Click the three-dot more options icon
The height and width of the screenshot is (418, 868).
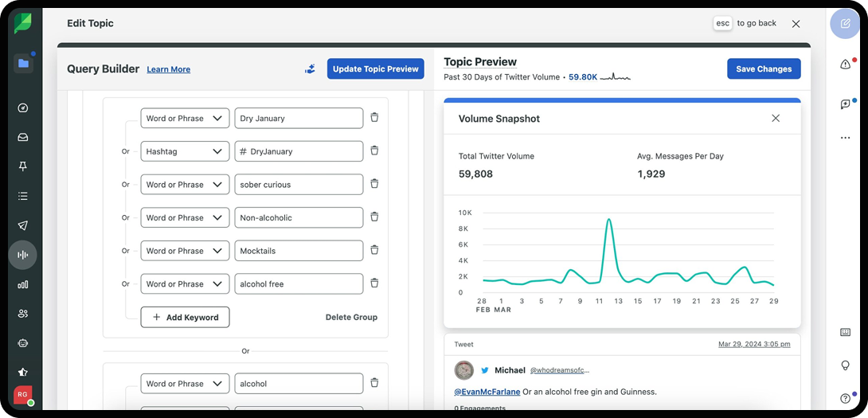click(845, 138)
